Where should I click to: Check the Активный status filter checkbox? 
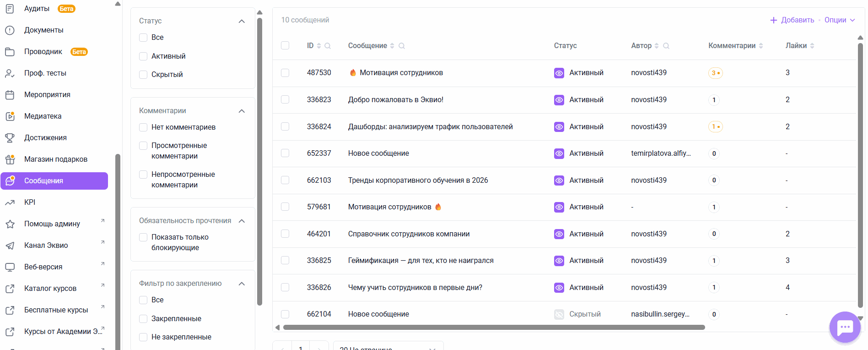pyautogui.click(x=143, y=56)
